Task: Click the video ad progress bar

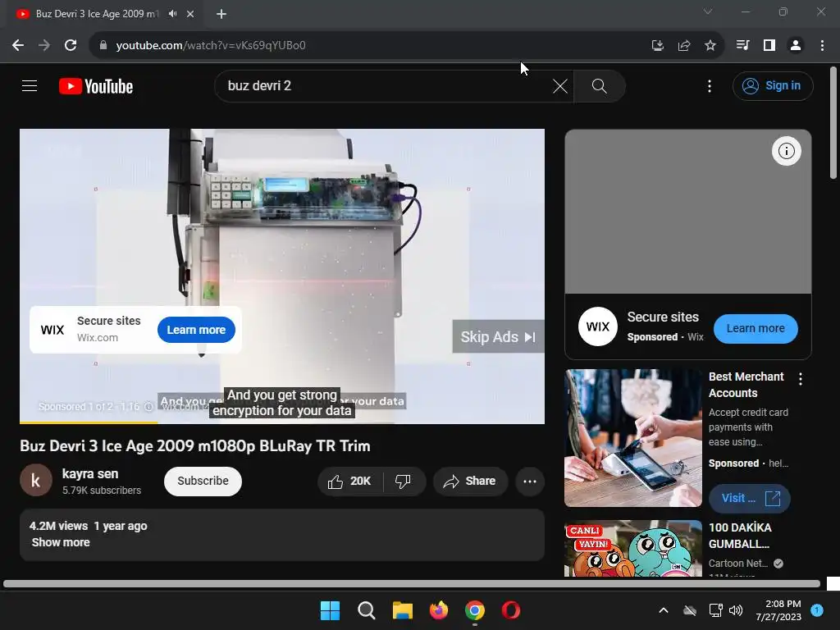Action: pyautogui.click(x=282, y=422)
